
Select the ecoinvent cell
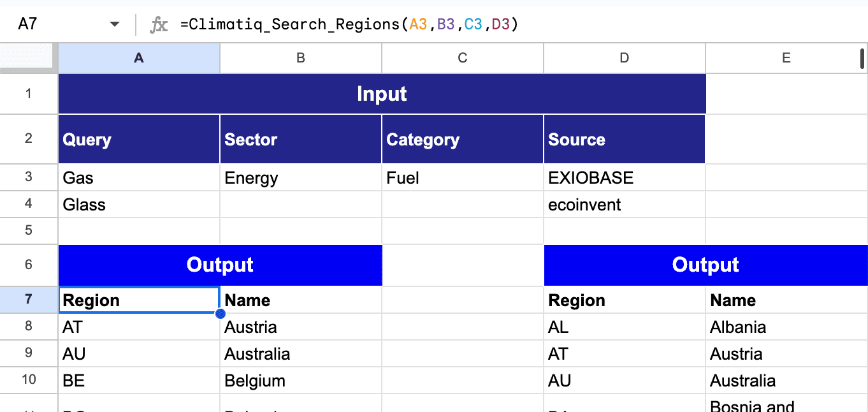(x=623, y=204)
